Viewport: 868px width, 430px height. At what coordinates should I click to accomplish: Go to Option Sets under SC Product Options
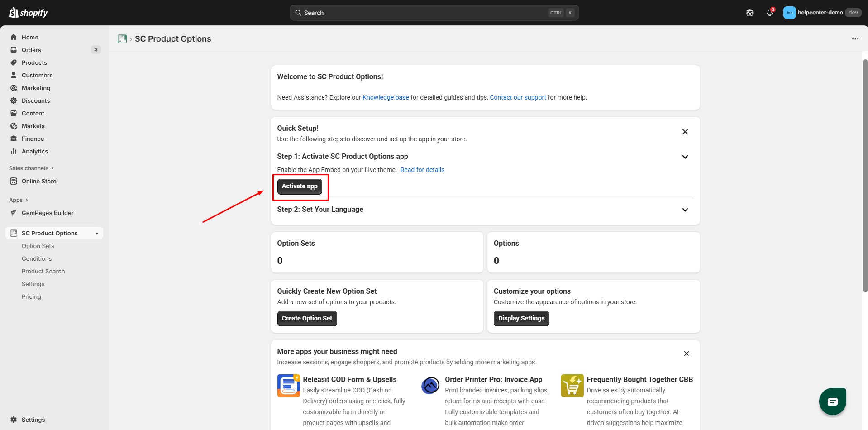pos(38,246)
